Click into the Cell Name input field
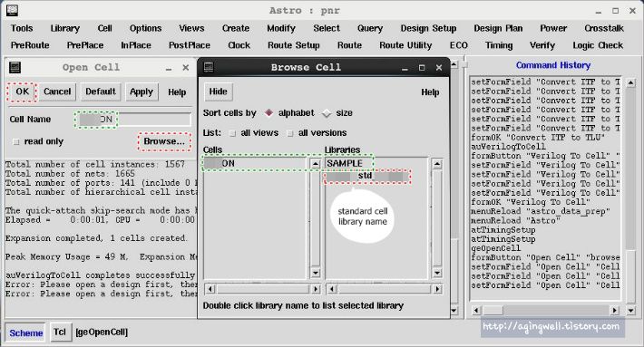Image resolution: width=644 pixels, height=347 pixels. click(133, 120)
